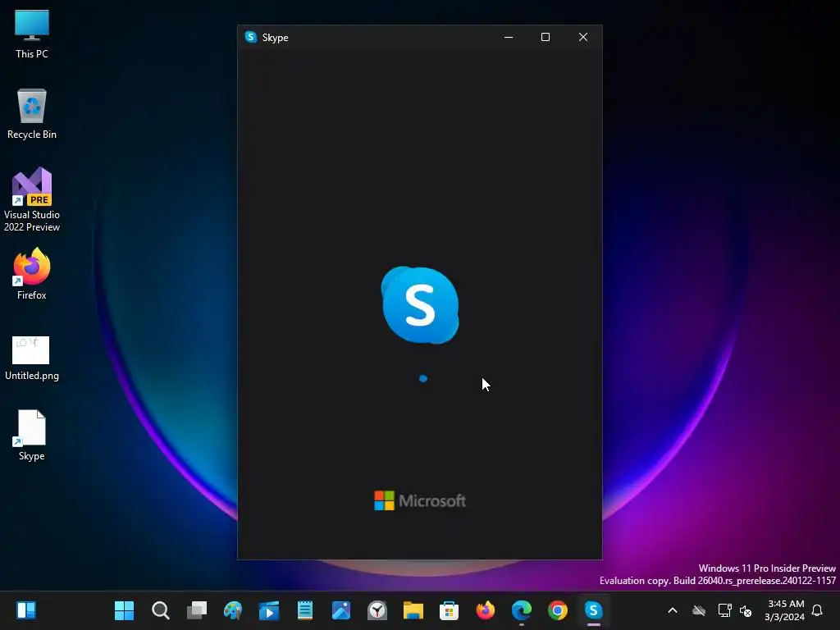Open Notepad from the taskbar
Screen dimensions: 840x630
coord(305,610)
